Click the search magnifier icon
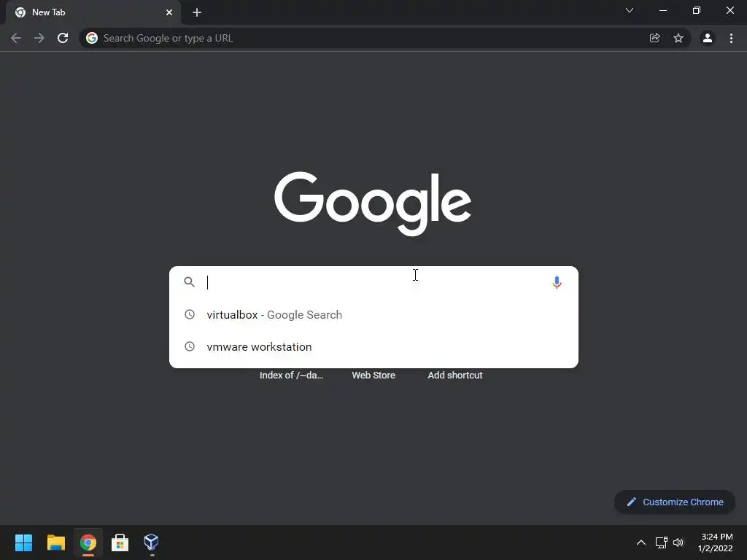The image size is (747, 560). (x=189, y=282)
